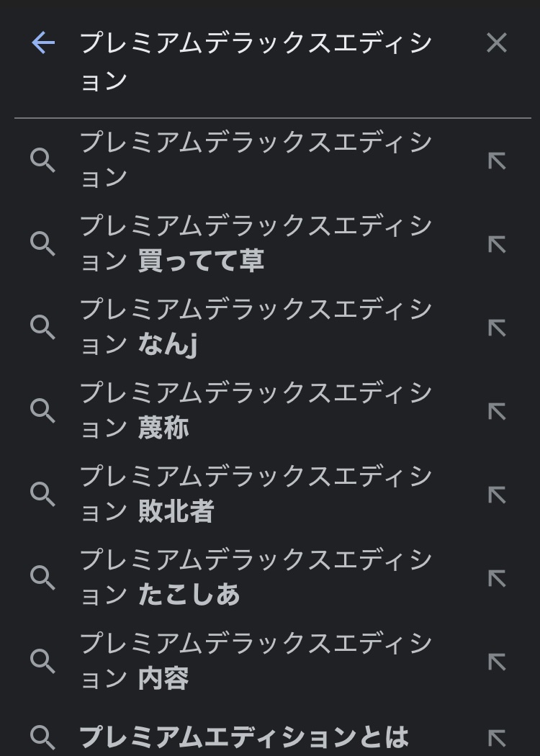Click the magnifier icon beside 敗北者 suggestion
Viewport: 540px width, 756px height.
tap(43, 495)
